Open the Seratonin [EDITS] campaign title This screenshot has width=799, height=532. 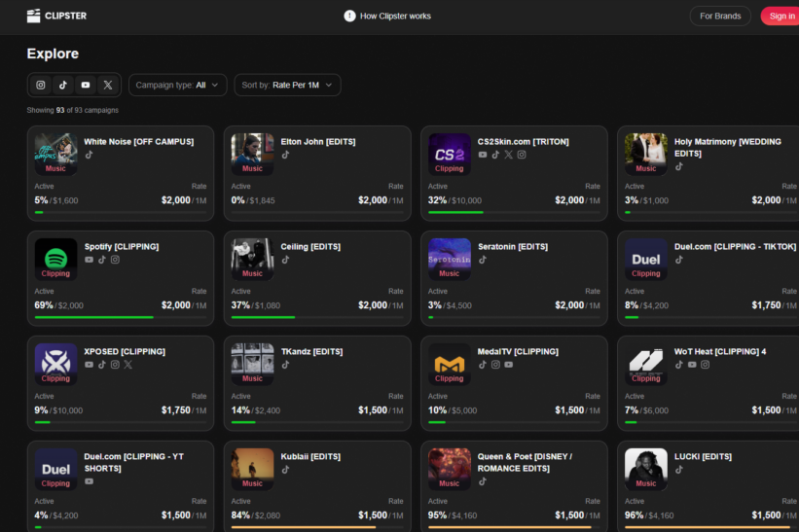tap(513, 246)
